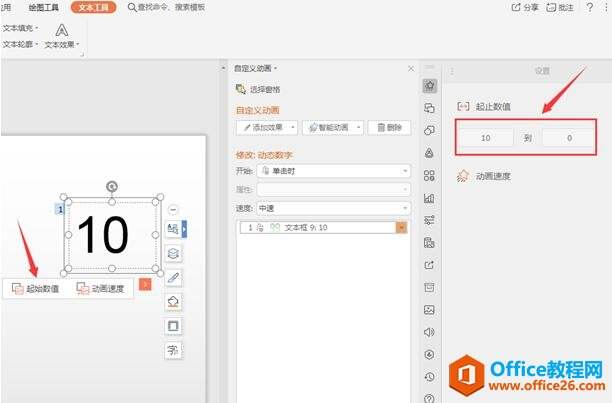Click the flask-like icon in the sidebar
Image resolution: width=612 pixels, height=403 pixels.
429,153
